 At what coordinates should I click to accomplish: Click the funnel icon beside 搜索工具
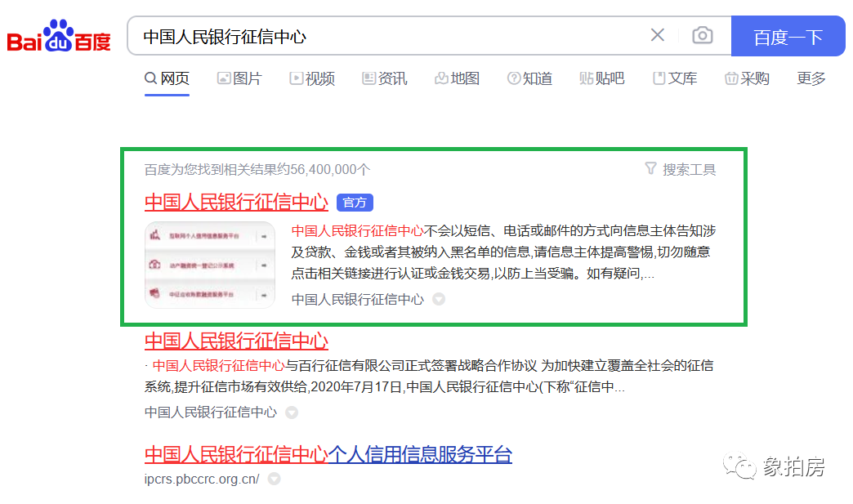click(650, 168)
